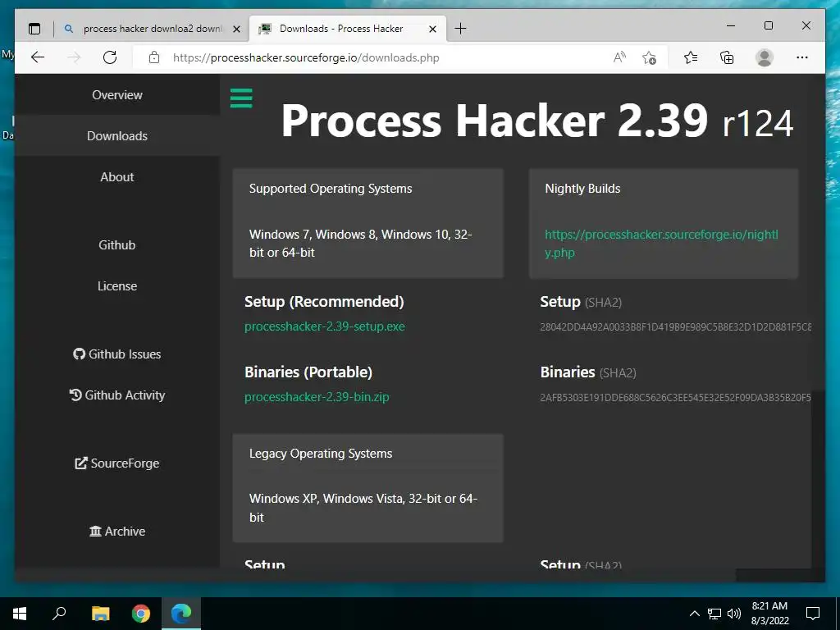This screenshot has width=840, height=630.
Task: Open the volume tray icon
Action: 734,614
